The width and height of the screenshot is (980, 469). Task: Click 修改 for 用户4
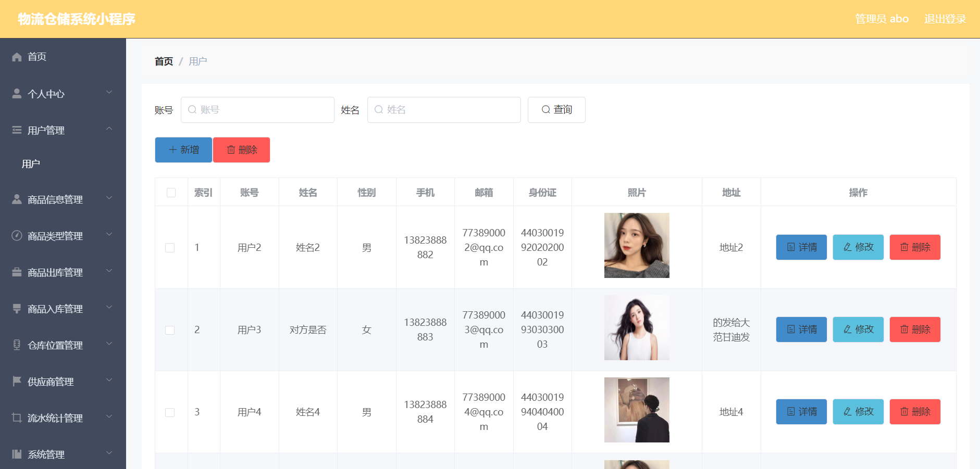click(858, 412)
